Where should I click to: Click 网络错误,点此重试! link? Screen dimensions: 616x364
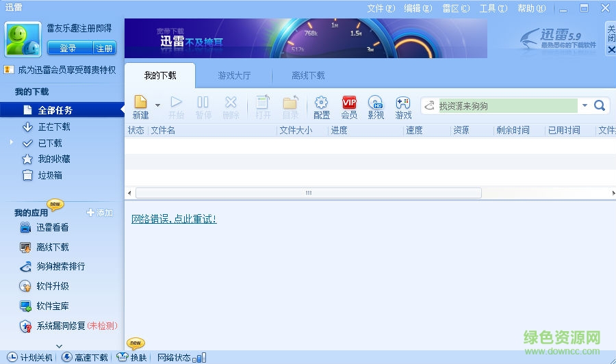coord(174,219)
